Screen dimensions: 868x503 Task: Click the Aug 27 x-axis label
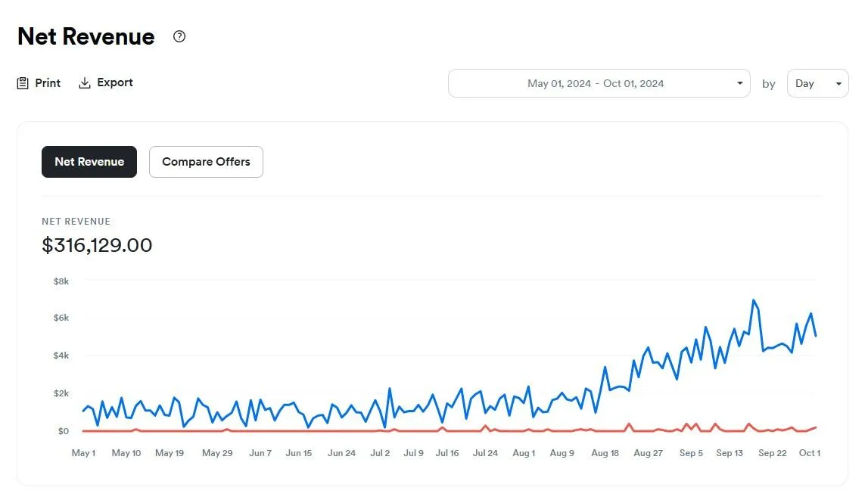point(649,452)
